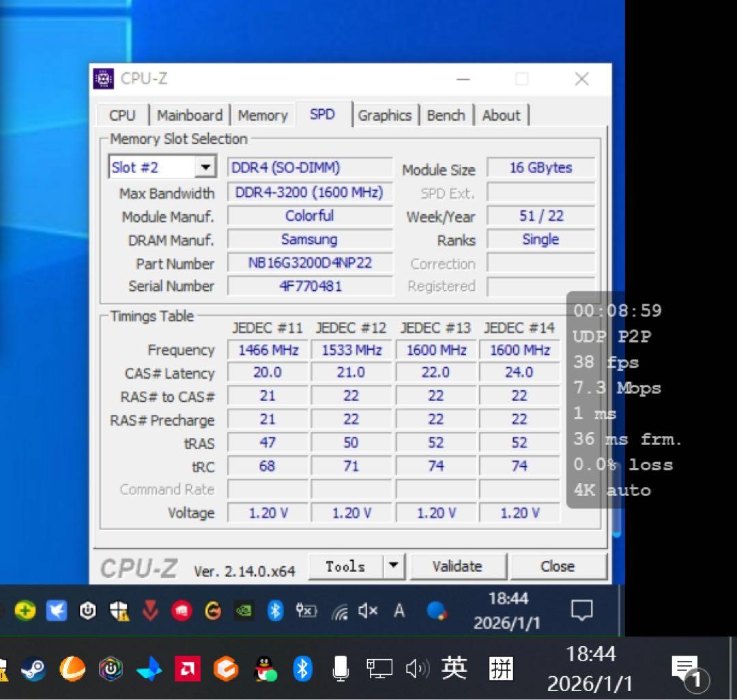Unmute the speaker volume icon

367,611
